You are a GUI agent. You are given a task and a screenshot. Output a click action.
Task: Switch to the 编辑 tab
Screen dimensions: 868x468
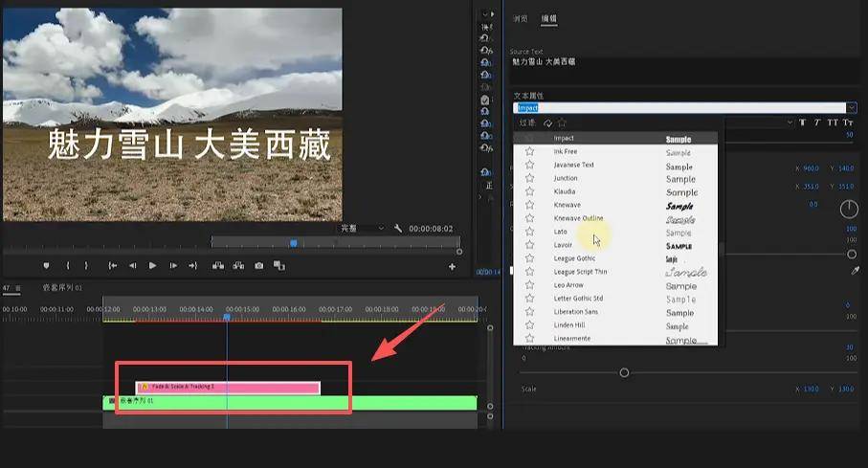pyautogui.click(x=548, y=19)
